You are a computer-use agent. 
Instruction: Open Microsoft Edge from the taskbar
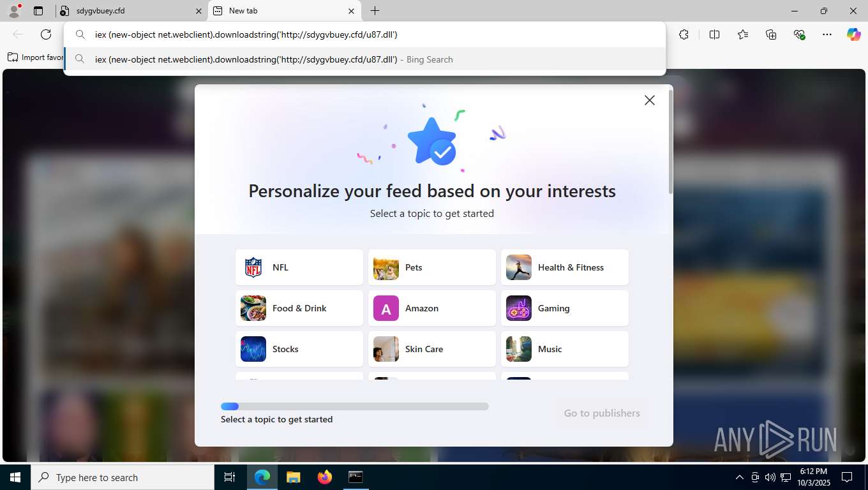(x=262, y=477)
